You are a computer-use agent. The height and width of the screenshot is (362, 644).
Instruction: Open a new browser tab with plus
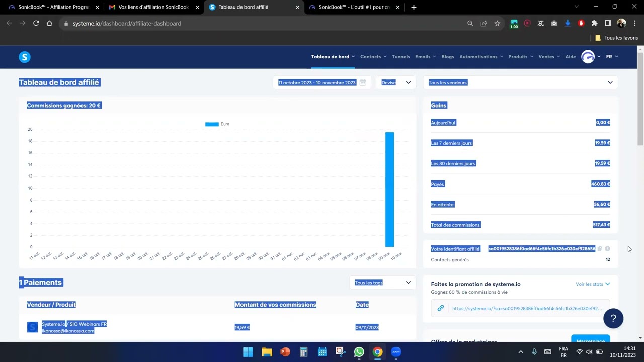coord(414,7)
